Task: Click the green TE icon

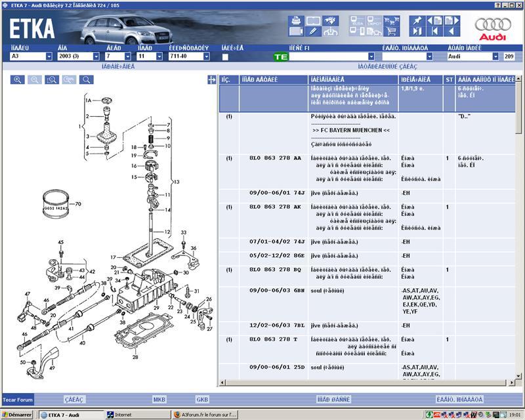Action: pyautogui.click(x=281, y=56)
